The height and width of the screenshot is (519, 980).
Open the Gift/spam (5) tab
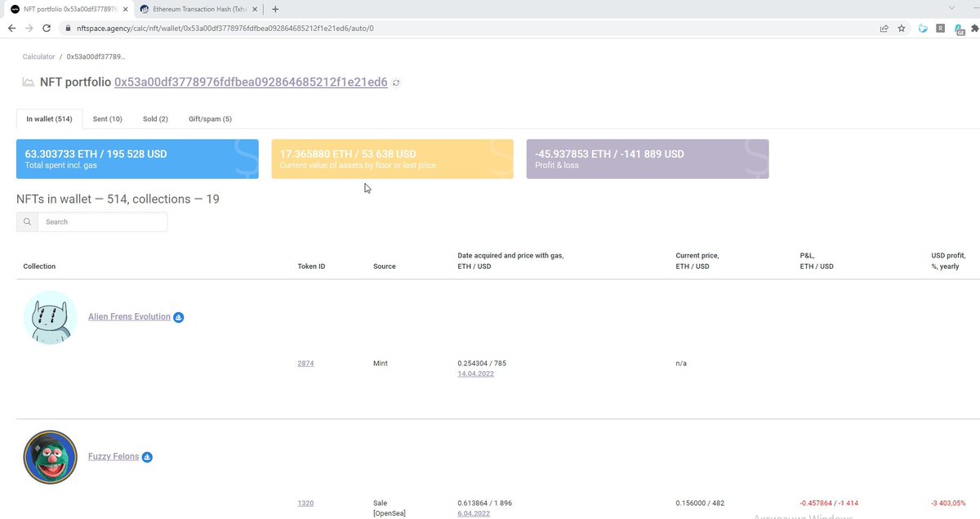(209, 119)
